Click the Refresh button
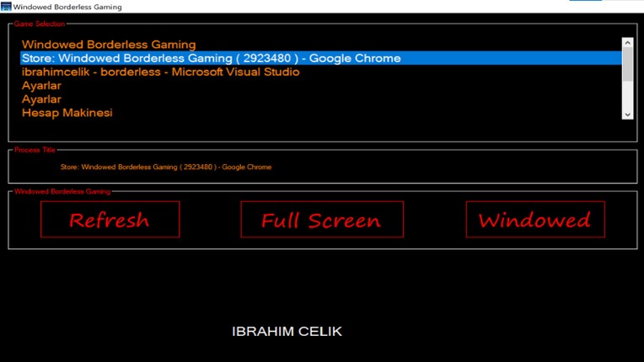Image resolution: width=644 pixels, height=362 pixels. point(110,220)
